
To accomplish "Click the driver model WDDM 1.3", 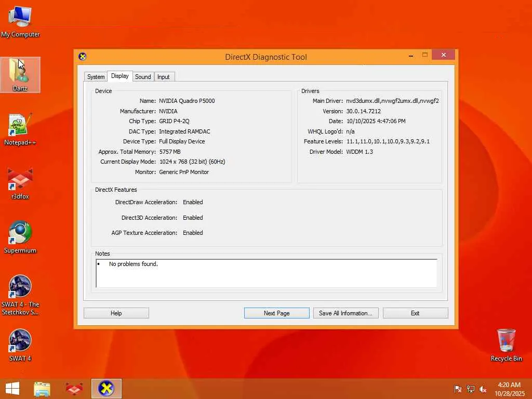I will click(360, 152).
